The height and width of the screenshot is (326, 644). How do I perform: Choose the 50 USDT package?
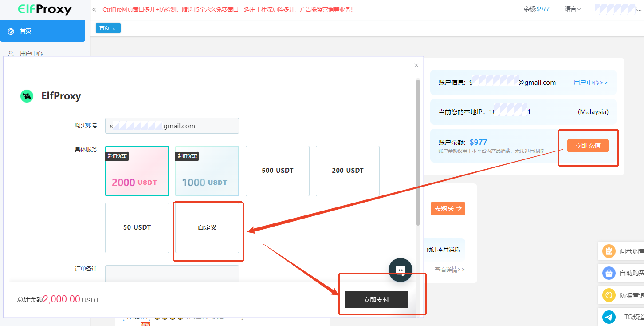(x=137, y=228)
